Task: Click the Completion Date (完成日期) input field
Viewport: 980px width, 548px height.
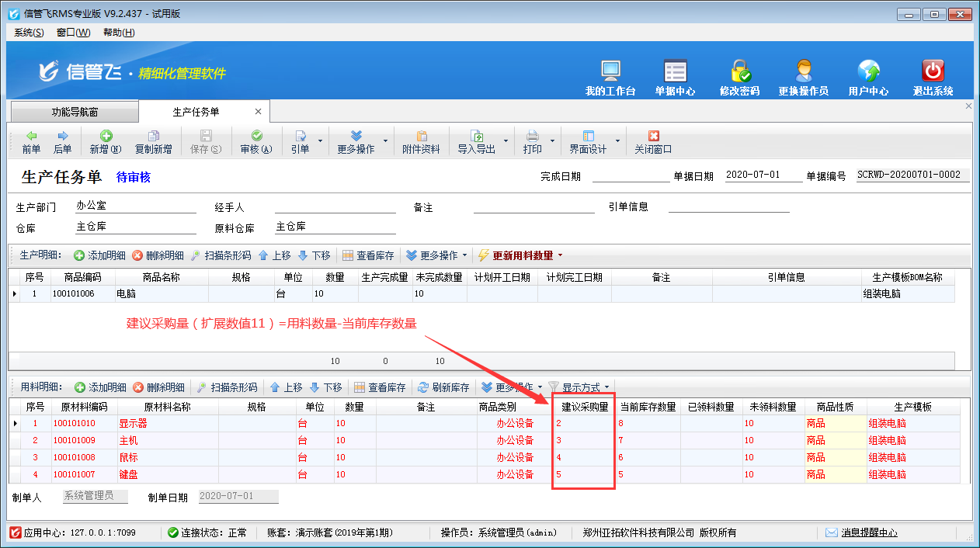Action: (x=630, y=175)
